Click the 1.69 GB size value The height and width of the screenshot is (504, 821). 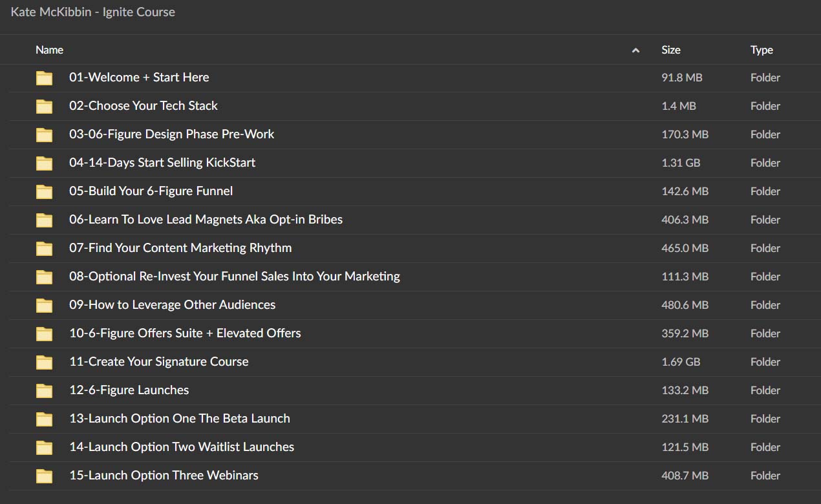681,362
